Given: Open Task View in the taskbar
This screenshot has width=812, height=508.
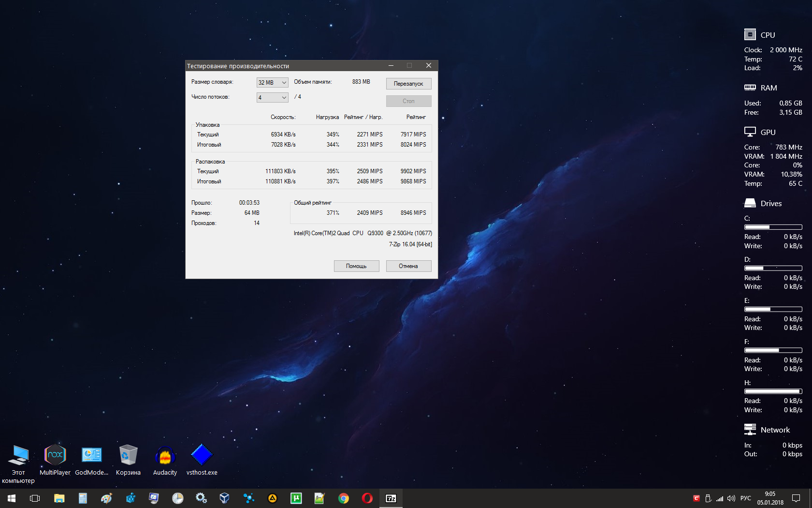Looking at the screenshot, I should (35, 498).
